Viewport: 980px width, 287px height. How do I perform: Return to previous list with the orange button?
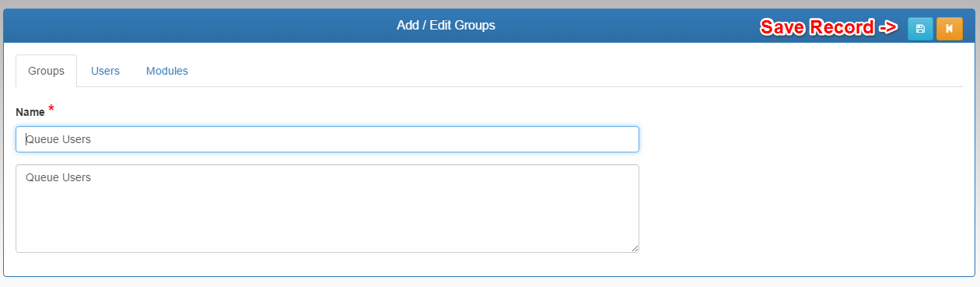click(949, 29)
